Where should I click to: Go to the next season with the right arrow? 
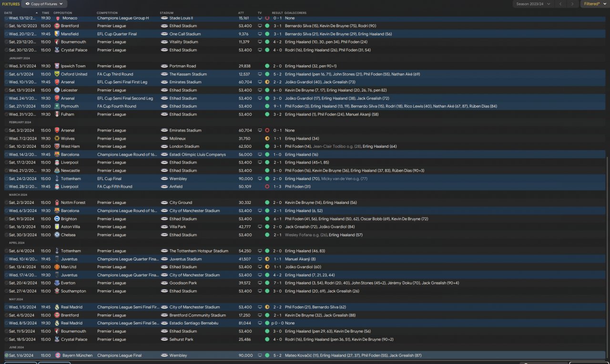[573, 4]
